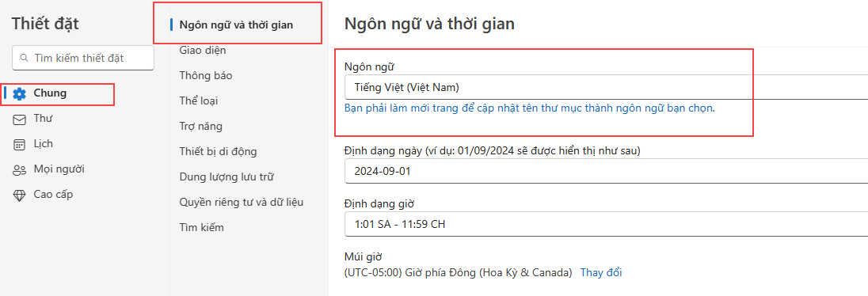Go to Trợ năng settings
Screen dimensions: 868x296
(201, 127)
